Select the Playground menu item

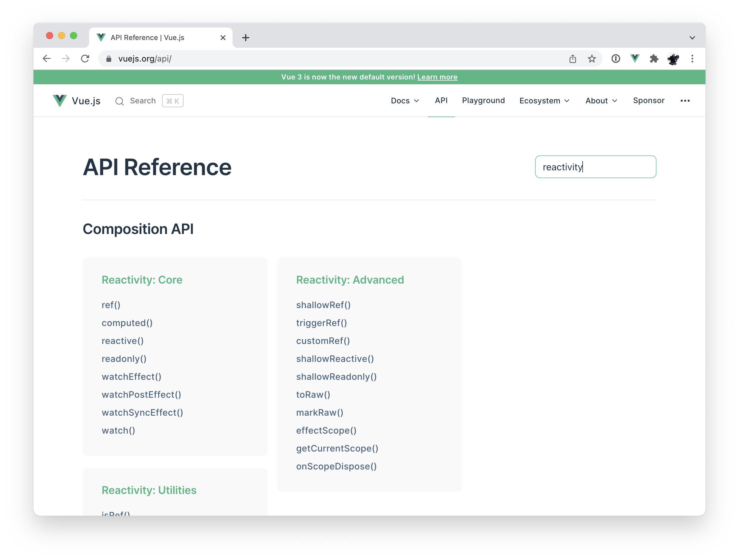tap(483, 100)
